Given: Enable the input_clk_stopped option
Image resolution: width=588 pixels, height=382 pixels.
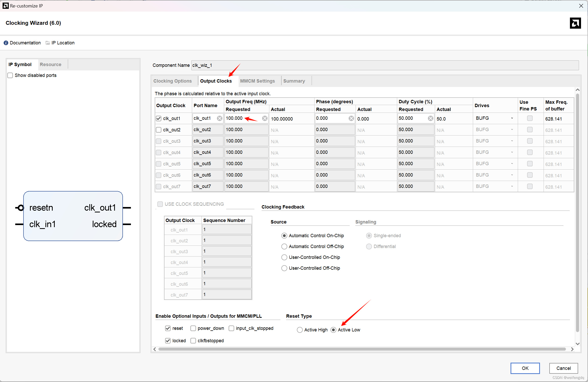Looking at the screenshot, I should coord(231,328).
